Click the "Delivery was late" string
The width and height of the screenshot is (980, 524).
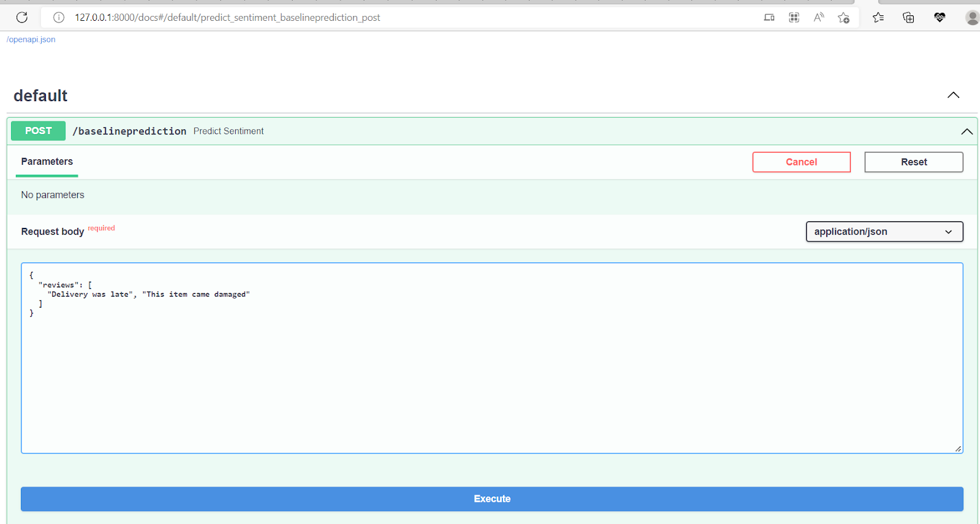click(90, 295)
